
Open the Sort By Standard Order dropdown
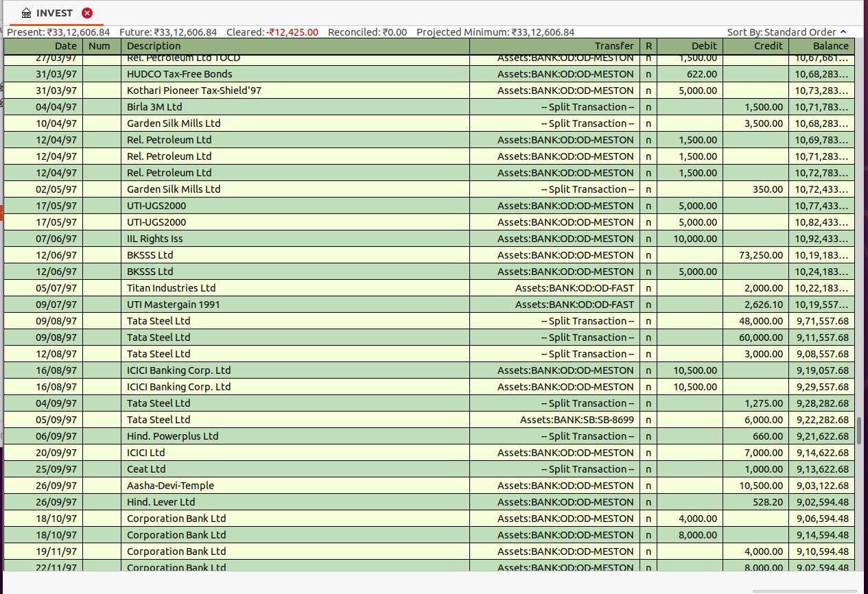(787, 32)
